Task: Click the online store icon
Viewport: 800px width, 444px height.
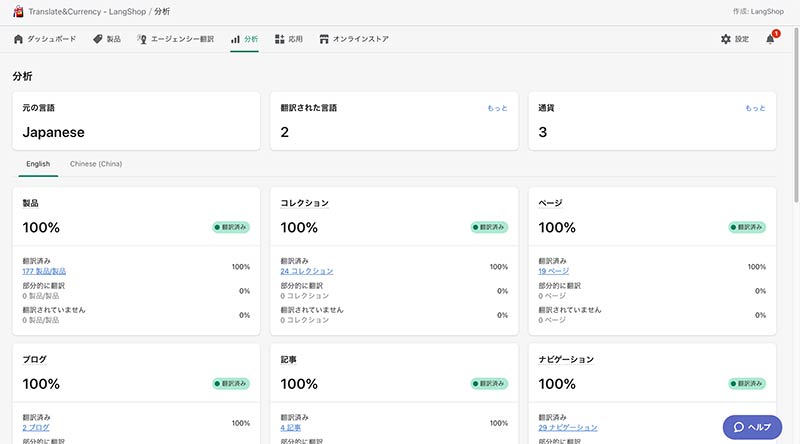Action: tap(324, 39)
